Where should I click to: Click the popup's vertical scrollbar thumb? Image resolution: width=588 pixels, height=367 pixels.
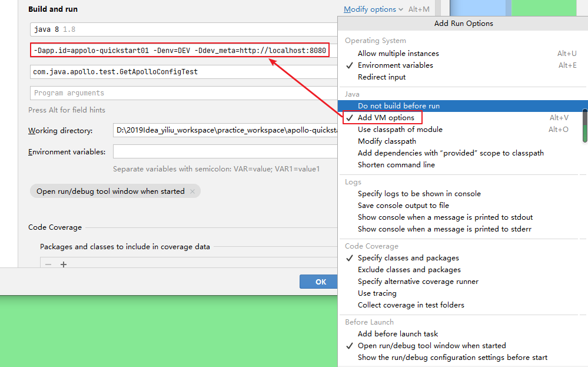point(584,126)
